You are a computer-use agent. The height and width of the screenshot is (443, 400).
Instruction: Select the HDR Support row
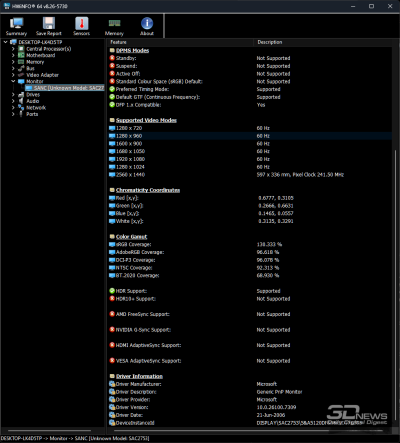pyautogui.click(x=250, y=291)
